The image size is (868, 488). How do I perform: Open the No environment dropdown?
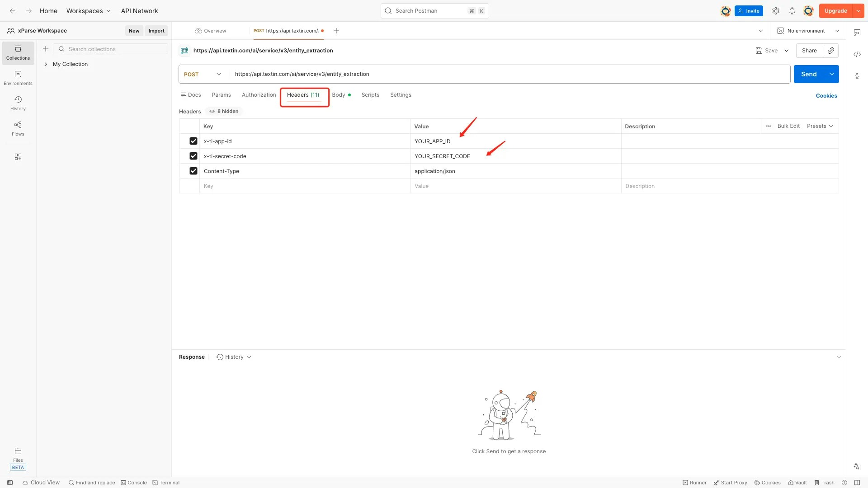tap(808, 31)
